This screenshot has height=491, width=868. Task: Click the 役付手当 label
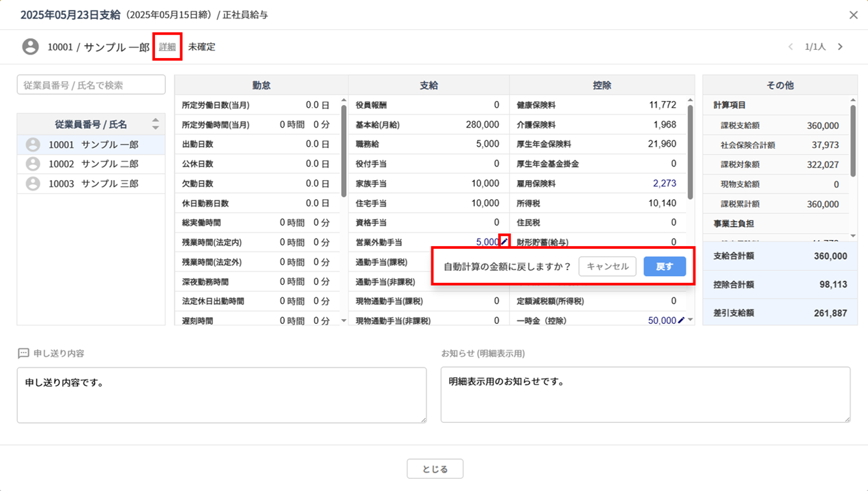tap(372, 164)
